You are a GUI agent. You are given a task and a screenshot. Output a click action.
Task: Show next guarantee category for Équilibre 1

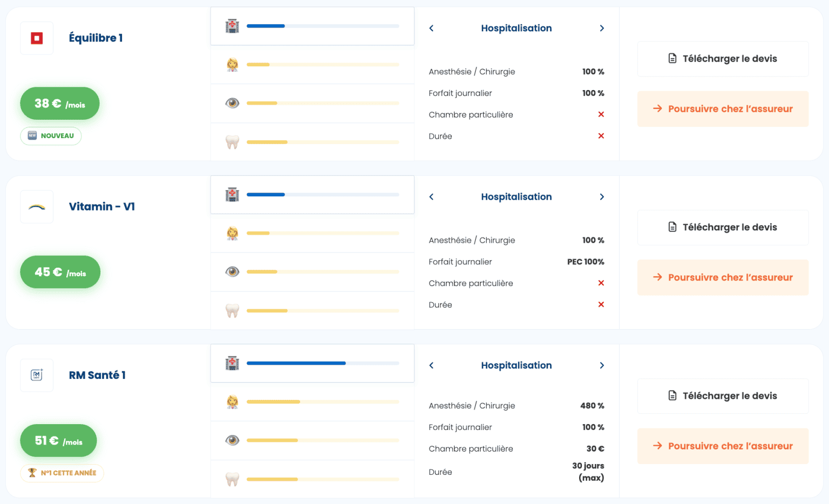point(602,28)
